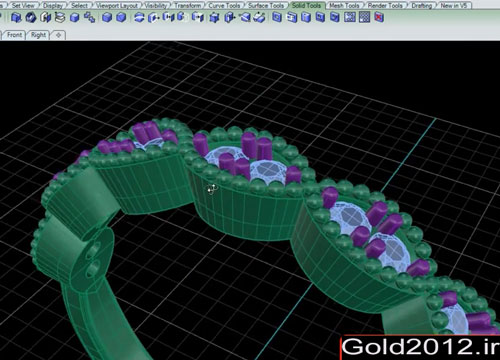Switch to the Front viewport tab
The image size is (500, 360).
(14, 35)
